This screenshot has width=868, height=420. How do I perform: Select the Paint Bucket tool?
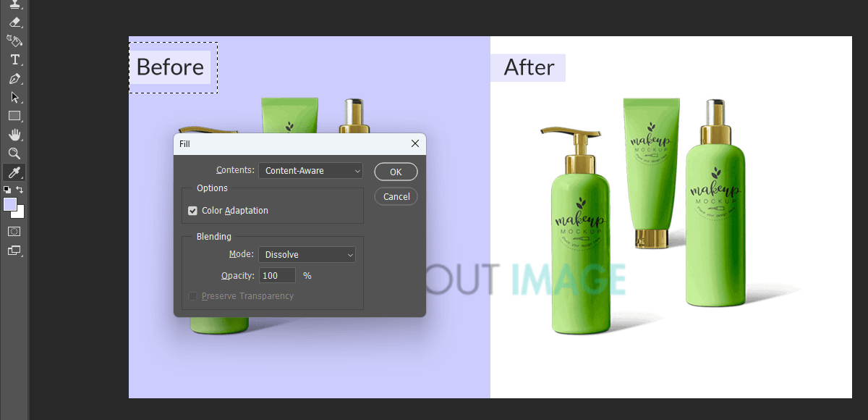tap(14, 41)
